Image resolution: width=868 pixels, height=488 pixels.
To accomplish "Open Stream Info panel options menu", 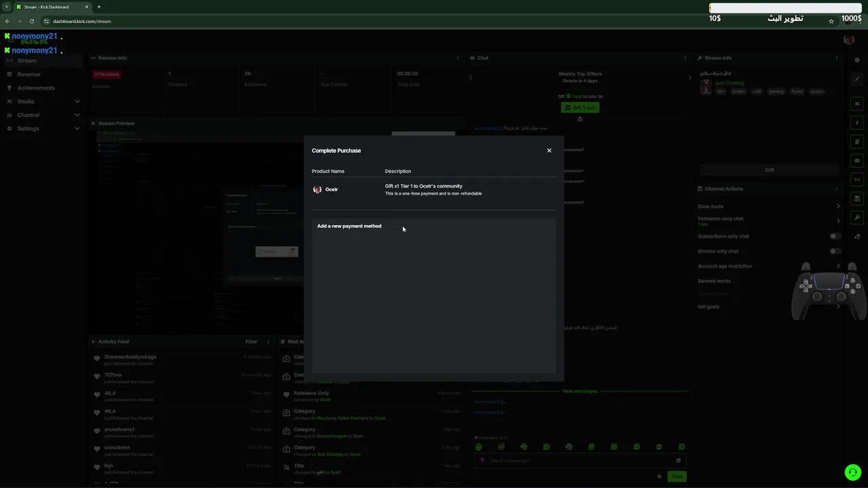I will [837, 58].
